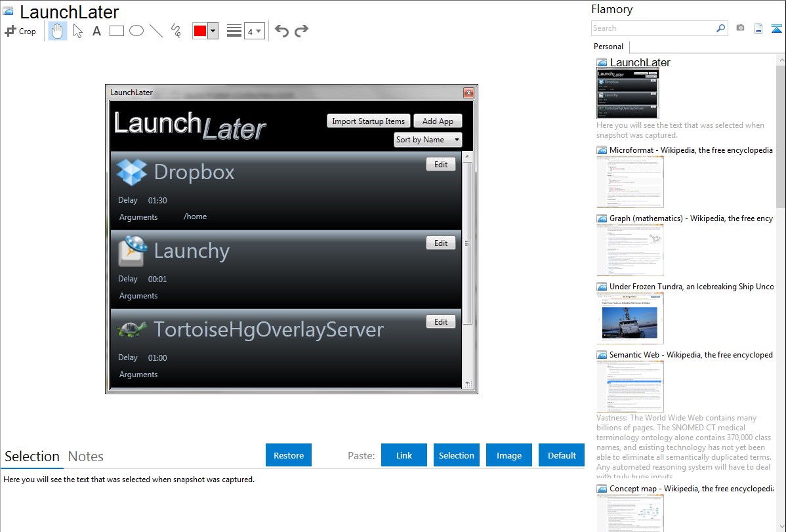This screenshot has height=532, width=786.
Task: Open the Personal tab
Action: click(x=609, y=47)
